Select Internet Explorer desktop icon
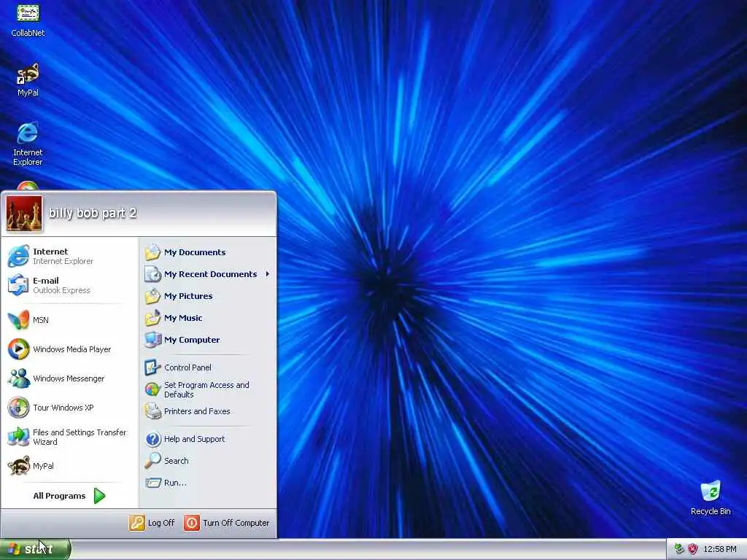The height and width of the screenshot is (560, 747). pos(28,144)
